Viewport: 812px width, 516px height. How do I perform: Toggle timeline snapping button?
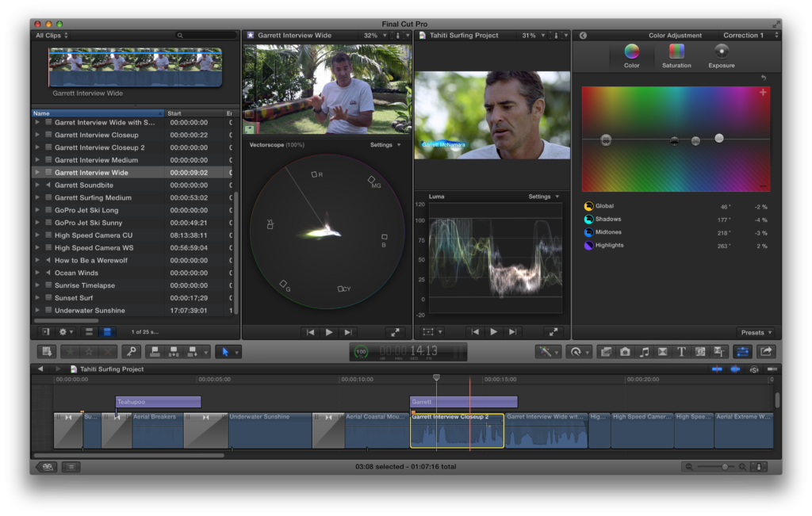[x=772, y=369]
